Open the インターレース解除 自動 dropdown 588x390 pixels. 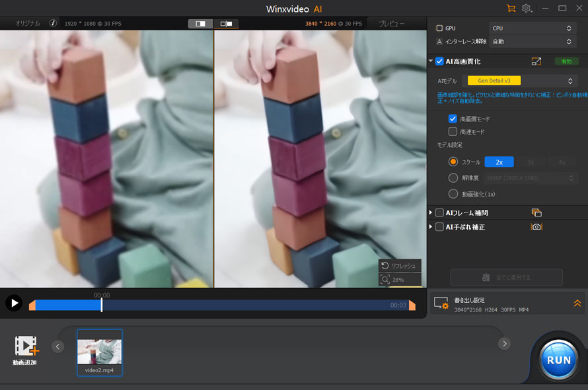pos(532,42)
